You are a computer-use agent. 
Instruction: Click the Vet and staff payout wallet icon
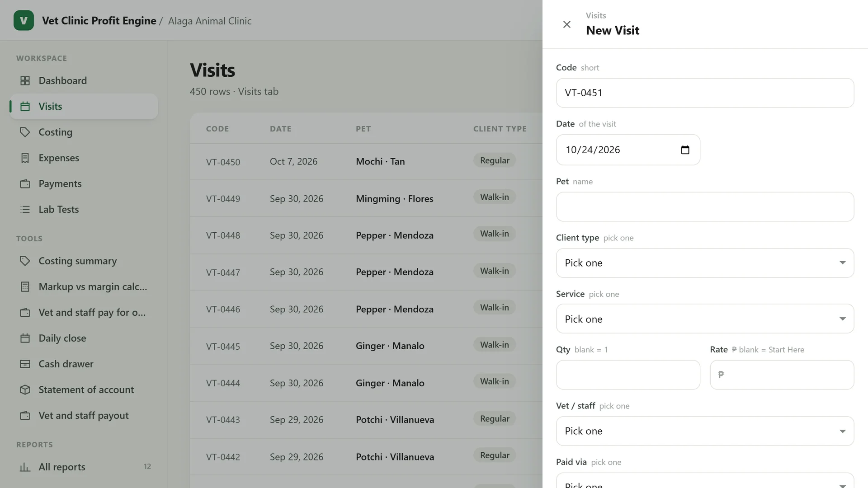[25, 415]
